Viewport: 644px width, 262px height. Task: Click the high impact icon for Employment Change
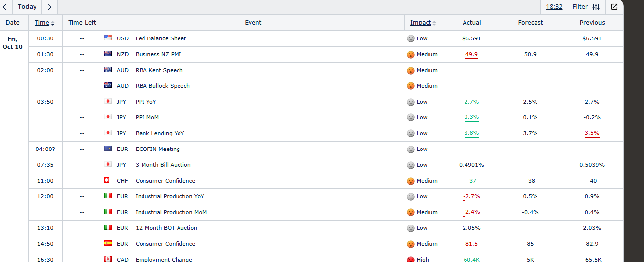coord(410,260)
